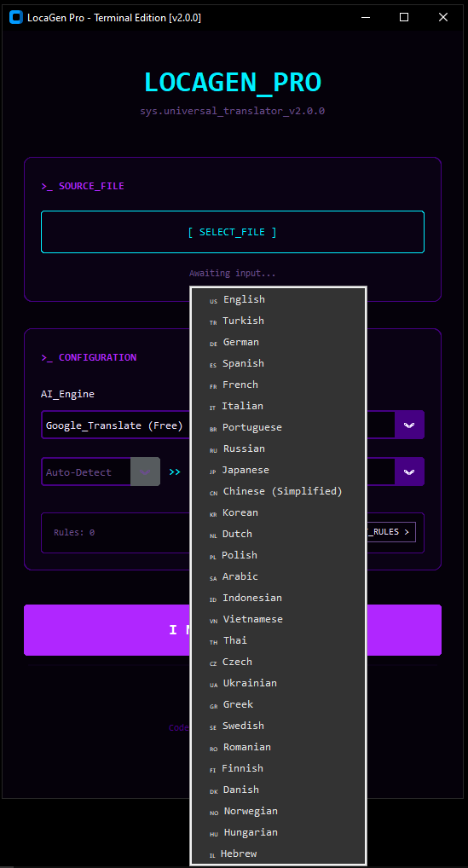Select French in the language list

point(278,385)
